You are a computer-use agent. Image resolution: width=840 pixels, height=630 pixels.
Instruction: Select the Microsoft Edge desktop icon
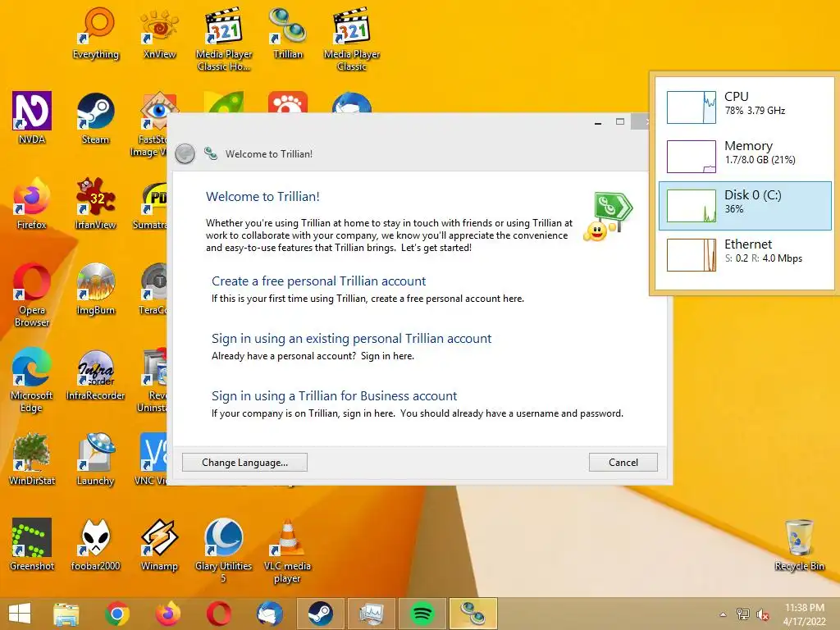coord(32,380)
